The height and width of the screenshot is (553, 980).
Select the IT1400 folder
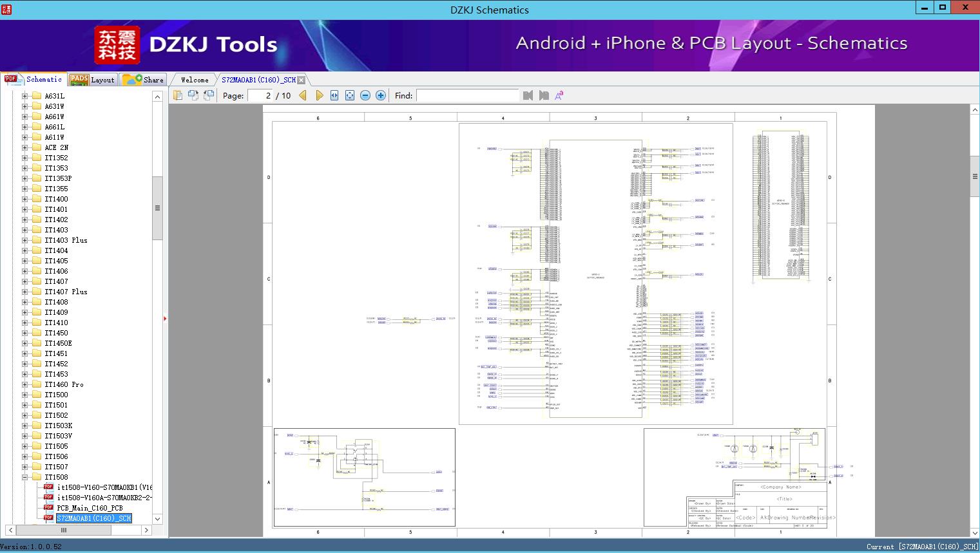(x=56, y=199)
